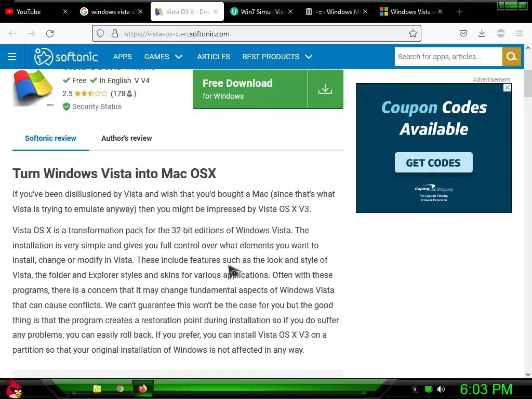
Task: Open the Softonic hamburger menu
Action: click(x=12, y=57)
